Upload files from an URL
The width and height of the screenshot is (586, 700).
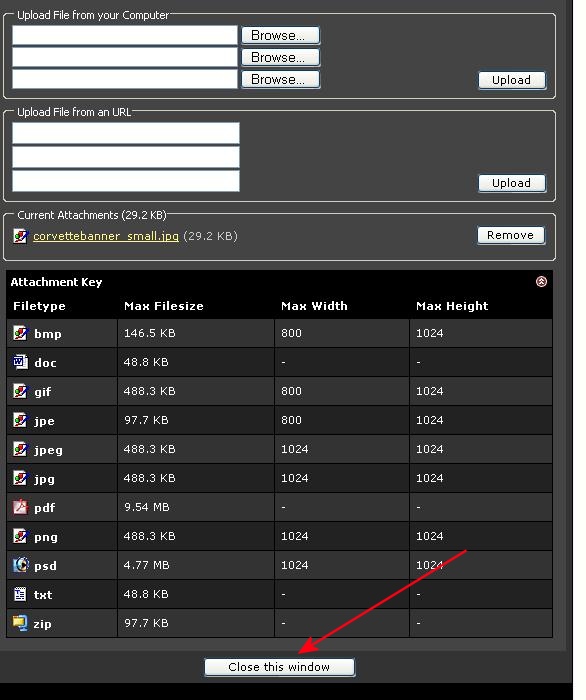[512, 183]
